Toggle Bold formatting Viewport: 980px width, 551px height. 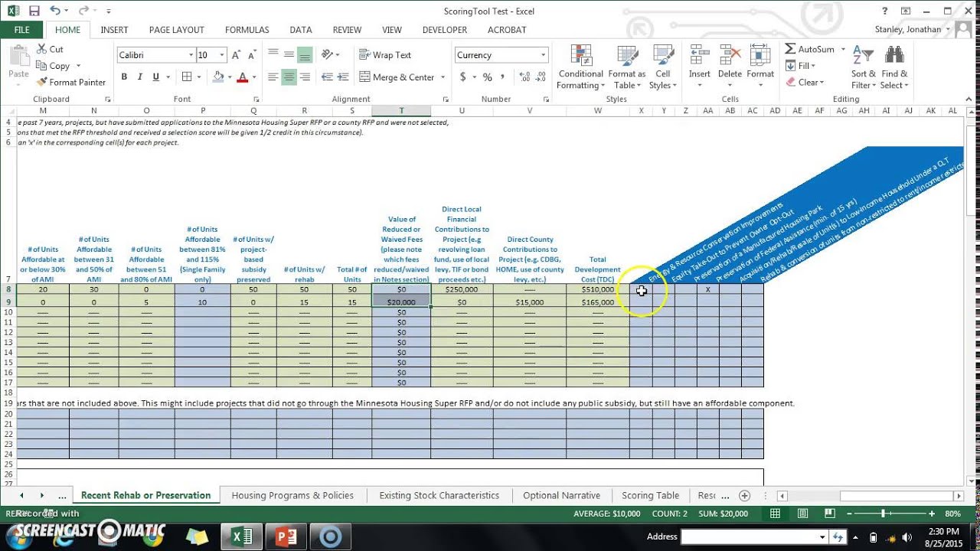pos(124,77)
